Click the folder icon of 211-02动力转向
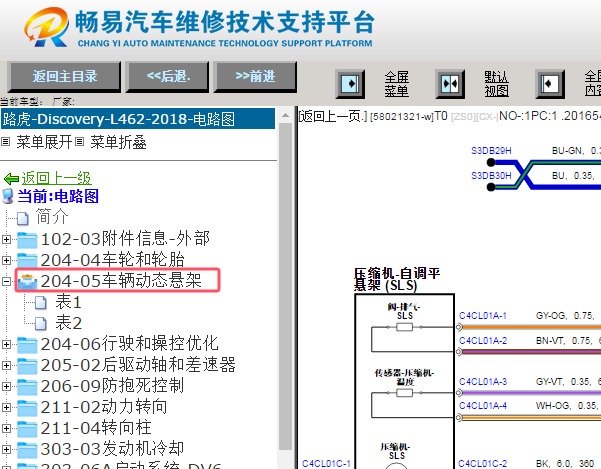The height and width of the screenshot is (469, 601). 27,408
